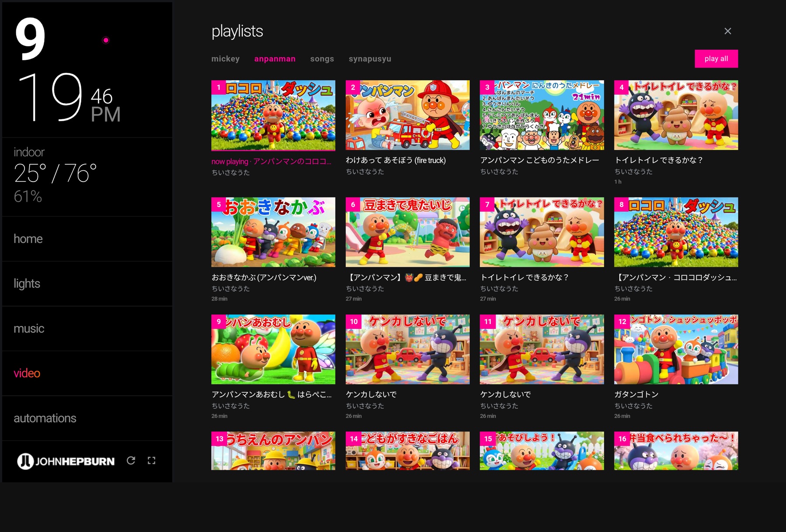Screen dimensions: 786x532
Task: Click the refresh icon beside the JohnHepburn logo
Action: (x=131, y=460)
